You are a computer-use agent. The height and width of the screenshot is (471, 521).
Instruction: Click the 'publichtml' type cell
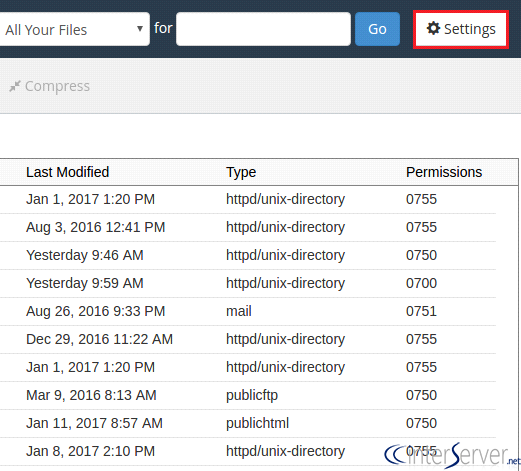[x=257, y=423]
